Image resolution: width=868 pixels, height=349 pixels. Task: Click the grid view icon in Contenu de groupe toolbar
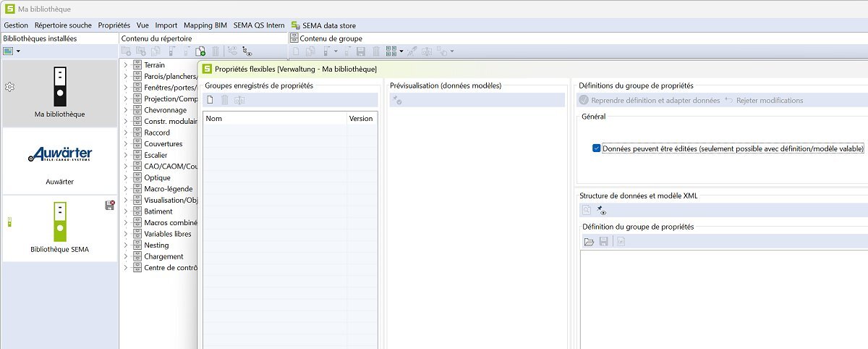coord(391,51)
